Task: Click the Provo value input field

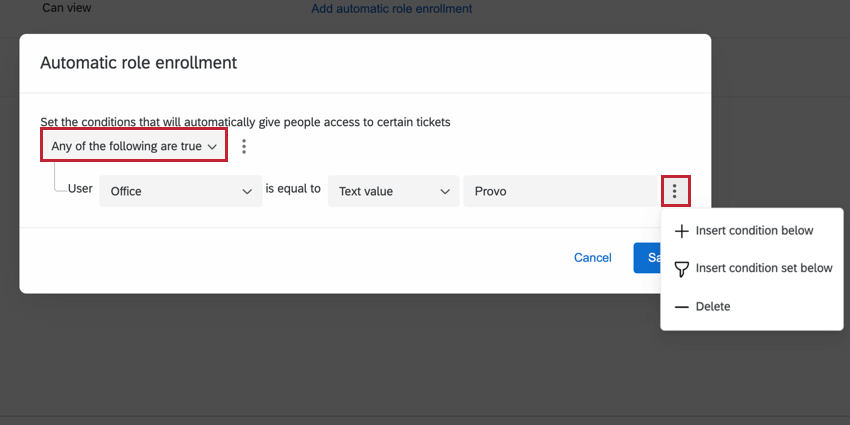Action: pos(558,191)
